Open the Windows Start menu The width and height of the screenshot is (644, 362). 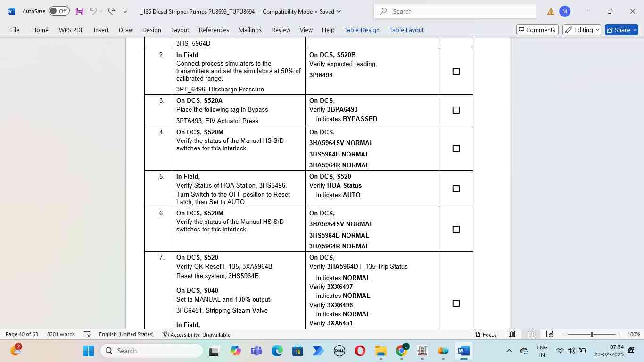(88, 351)
